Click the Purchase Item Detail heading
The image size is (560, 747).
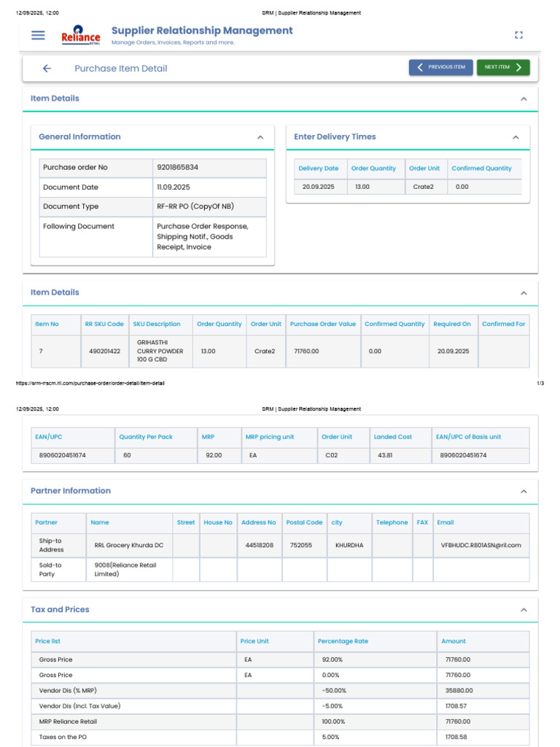point(120,69)
